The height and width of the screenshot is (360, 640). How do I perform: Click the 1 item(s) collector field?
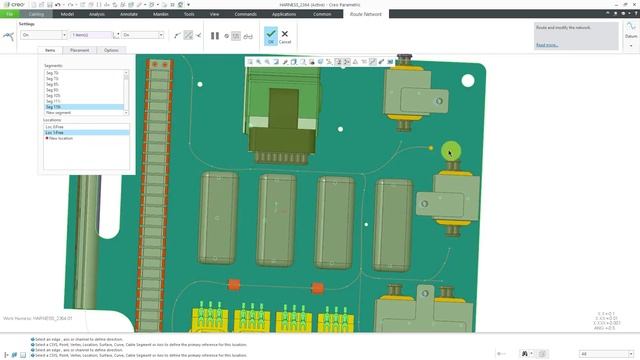(91, 35)
